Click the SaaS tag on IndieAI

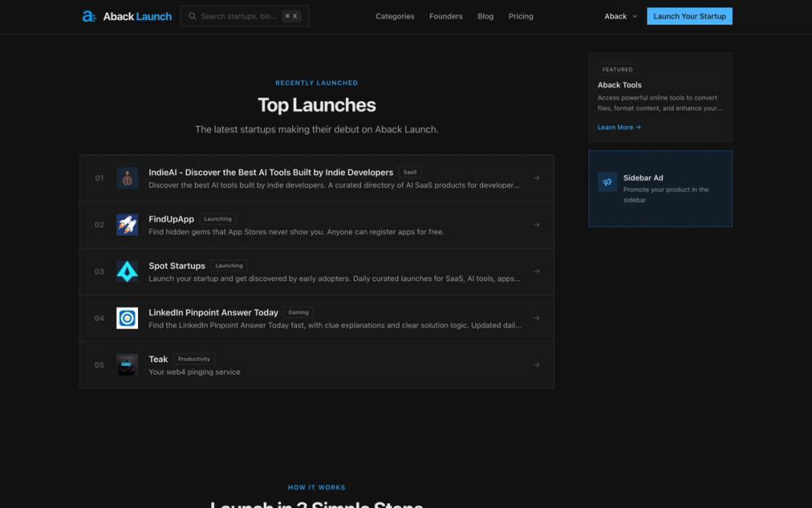click(x=409, y=172)
